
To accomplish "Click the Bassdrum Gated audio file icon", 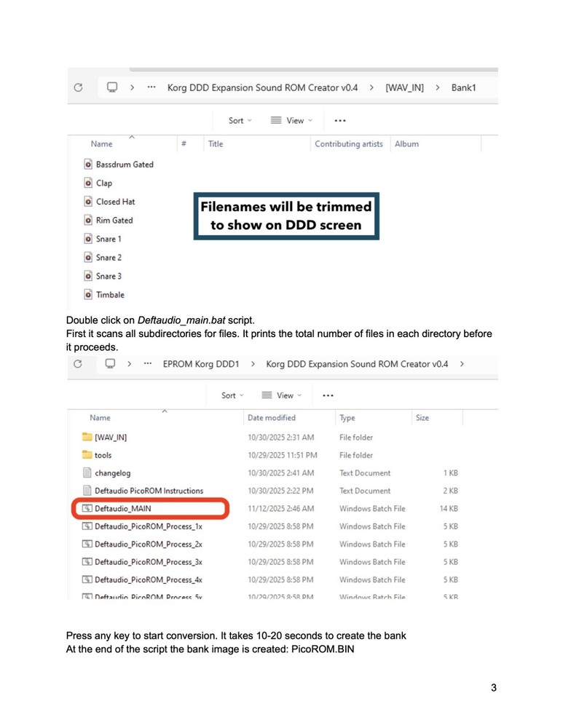I will pyautogui.click(x=87, y=165).
